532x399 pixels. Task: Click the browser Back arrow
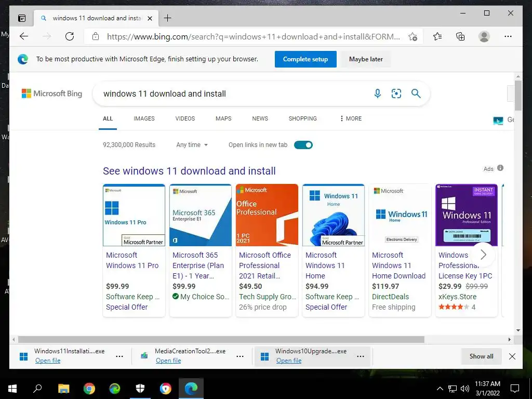[x=24, y=36]
